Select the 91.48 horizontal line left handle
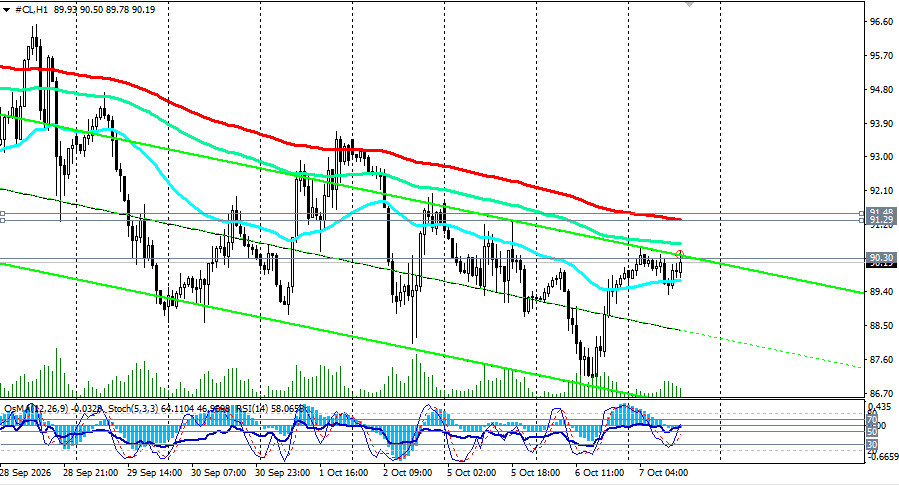 pyautogui.click(x=2, y=214)
